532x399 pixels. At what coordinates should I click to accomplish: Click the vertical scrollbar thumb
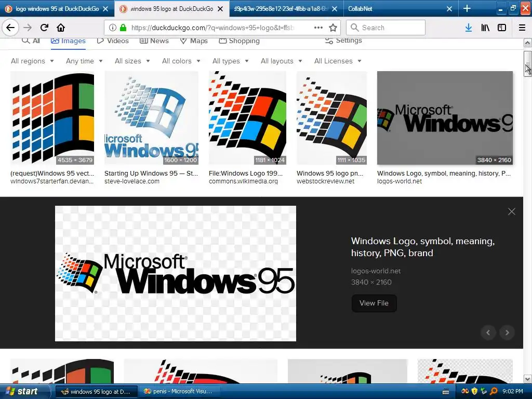click(x=528, y=64)
